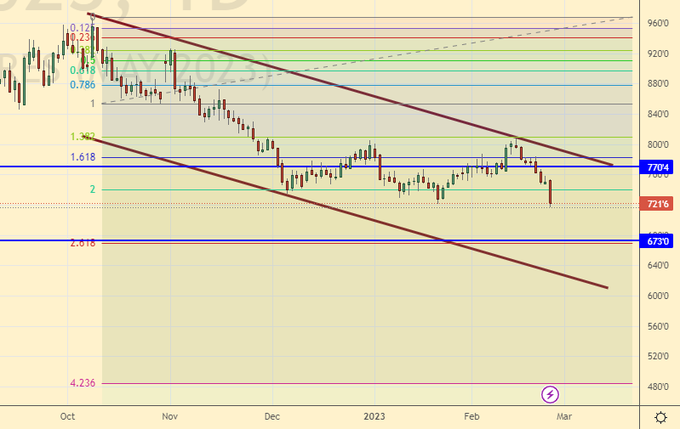
Task: Click the last red candle near 721'6
Action: pos(551,191)
